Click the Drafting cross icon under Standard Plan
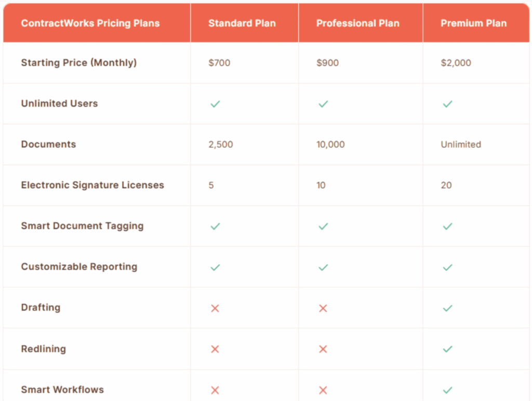Viewport: 532px width, 401px height. coord(215,309)
